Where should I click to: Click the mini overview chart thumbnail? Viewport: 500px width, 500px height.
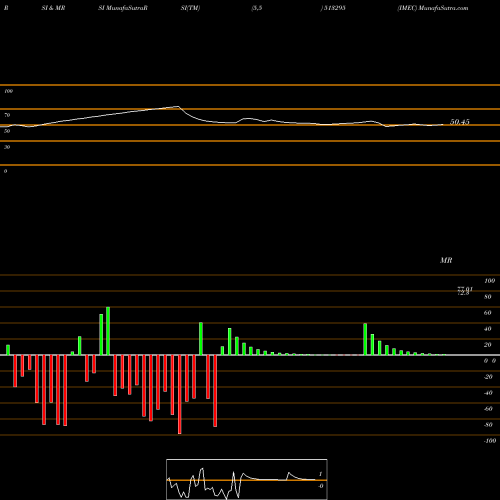(247, 479)
